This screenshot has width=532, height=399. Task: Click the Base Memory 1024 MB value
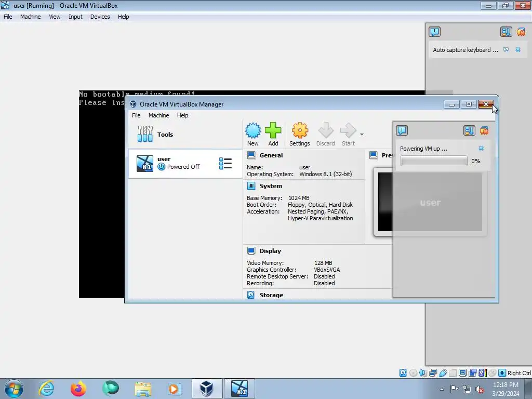(x=299, y=198)
